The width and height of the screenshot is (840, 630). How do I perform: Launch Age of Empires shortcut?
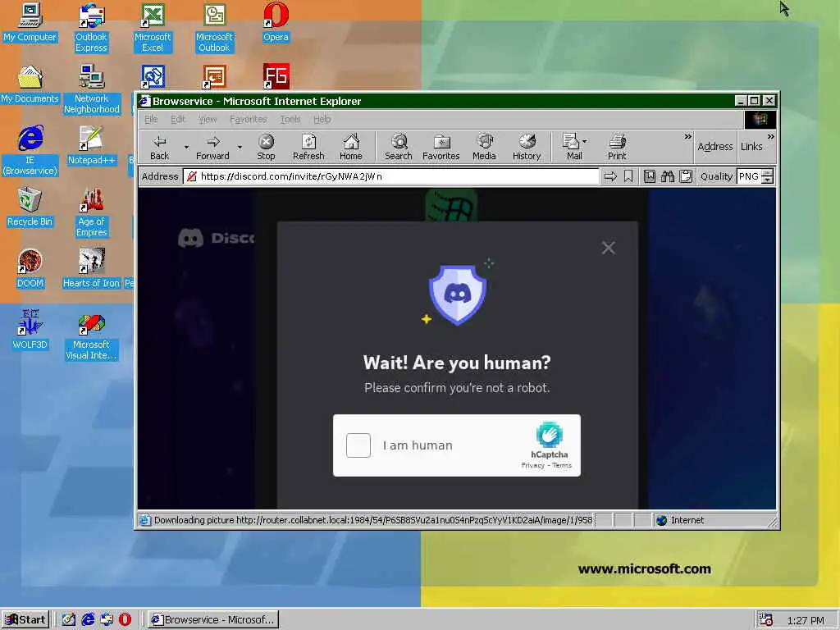pyautogui.click(x=91, y=212)
